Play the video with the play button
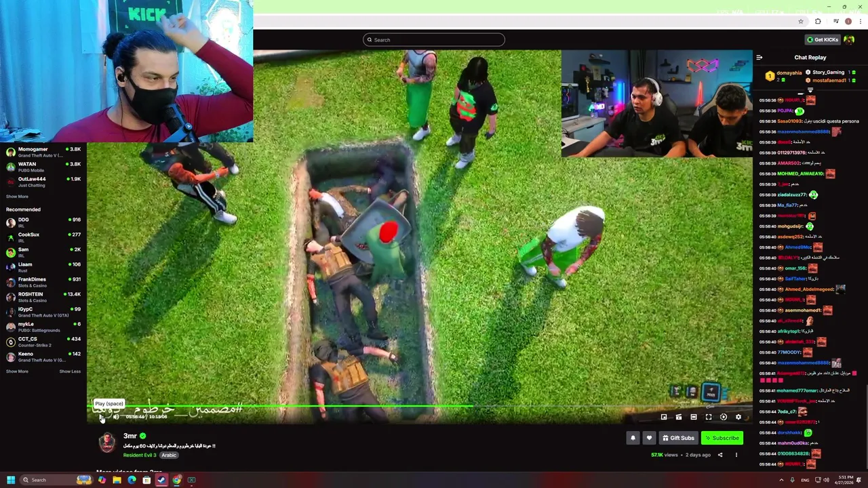 point(102,417)
